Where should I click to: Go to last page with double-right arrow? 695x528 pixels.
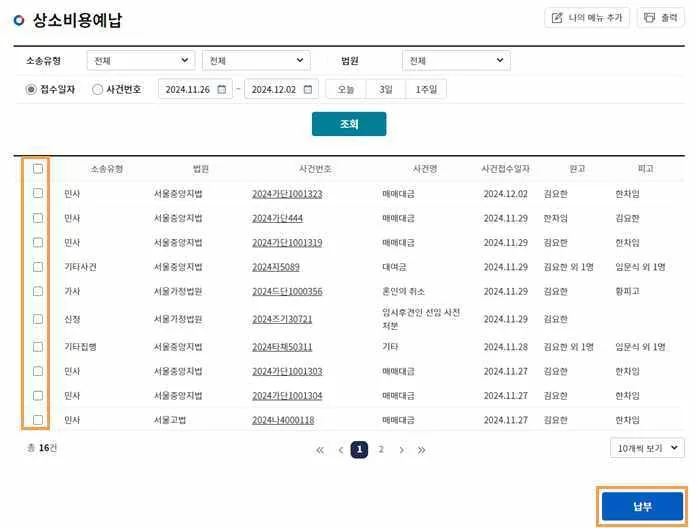coord(421,450)
